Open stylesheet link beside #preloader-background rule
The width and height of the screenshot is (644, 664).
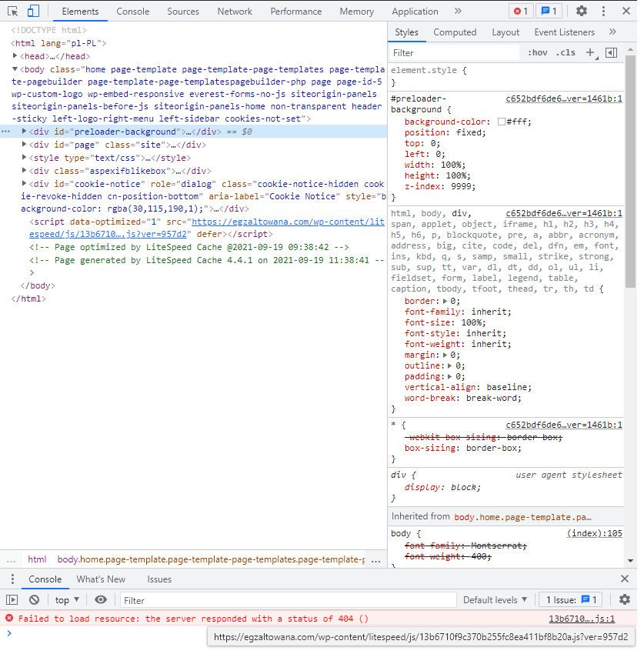pyautogui.click(x=564, y=98)
